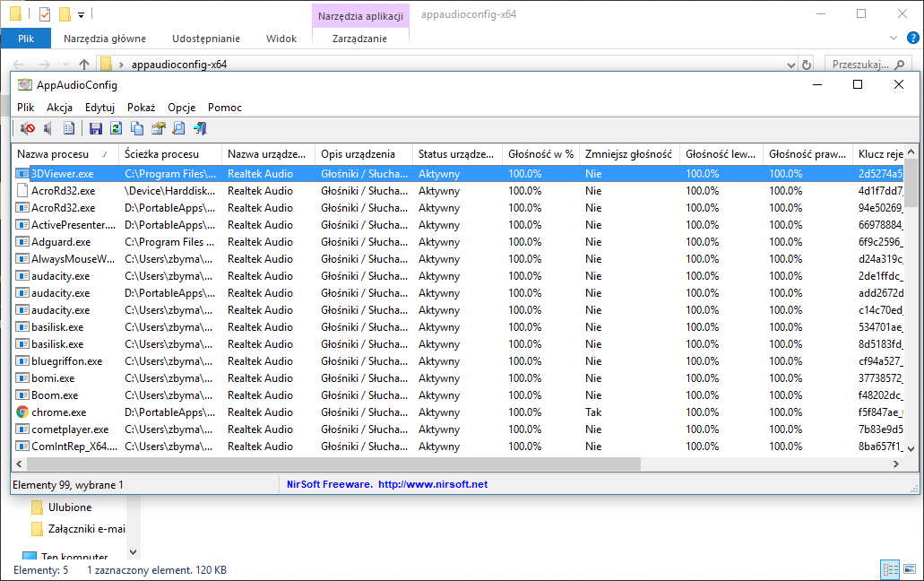924x581 pixels.
Task: Expand Explorer's ribbon chevron
Action: point(894,39)
